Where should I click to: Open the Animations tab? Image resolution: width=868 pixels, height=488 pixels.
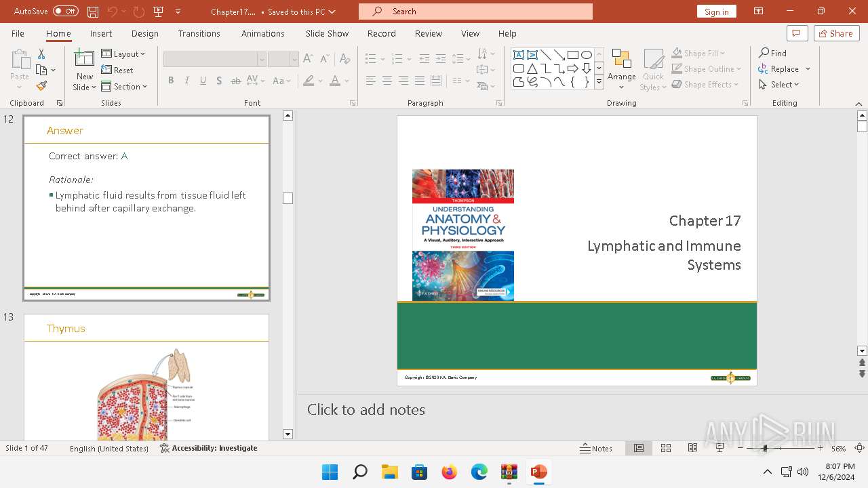[x=262, y=33]
